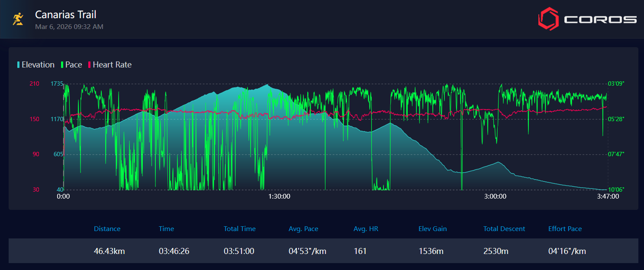644x270 pixels.
Task: Click the Avg. Pace column header
Action: pyautogui.click(x=303, y=229)
